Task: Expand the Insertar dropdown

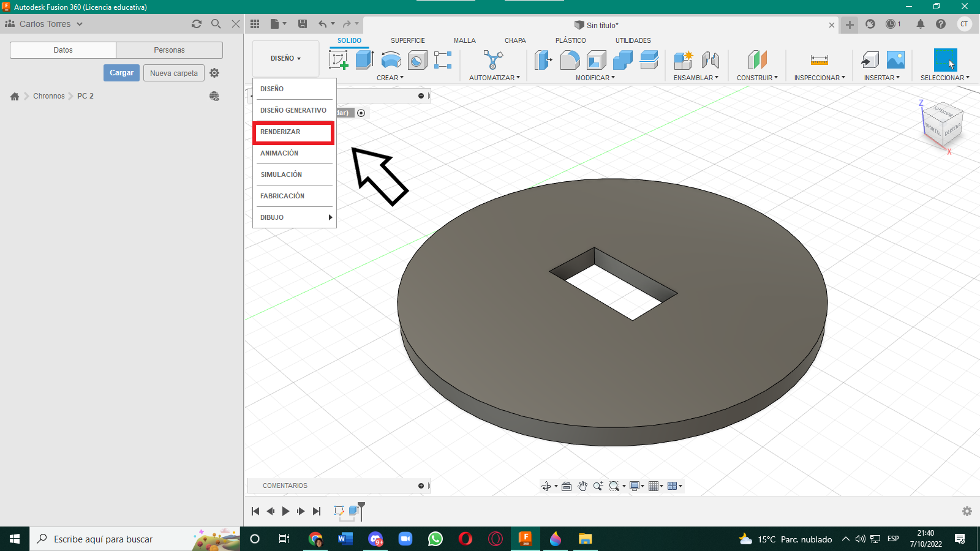Action: tap(882, 78)
